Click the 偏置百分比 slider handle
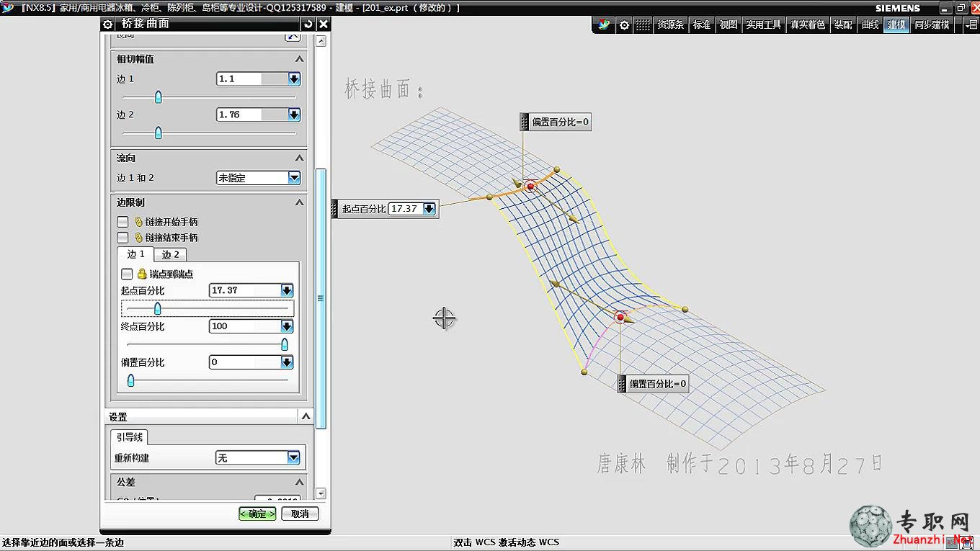Screen dimensions: 980x551 pos(130,380)
